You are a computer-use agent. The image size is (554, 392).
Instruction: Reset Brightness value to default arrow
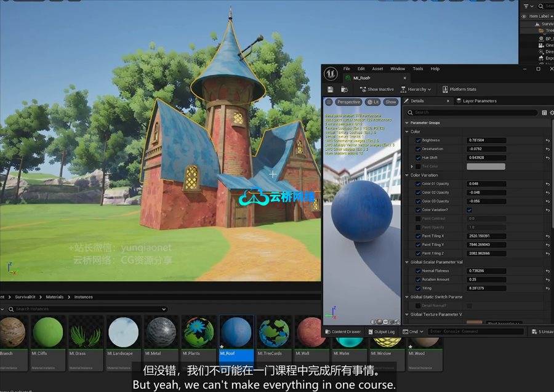547,140
